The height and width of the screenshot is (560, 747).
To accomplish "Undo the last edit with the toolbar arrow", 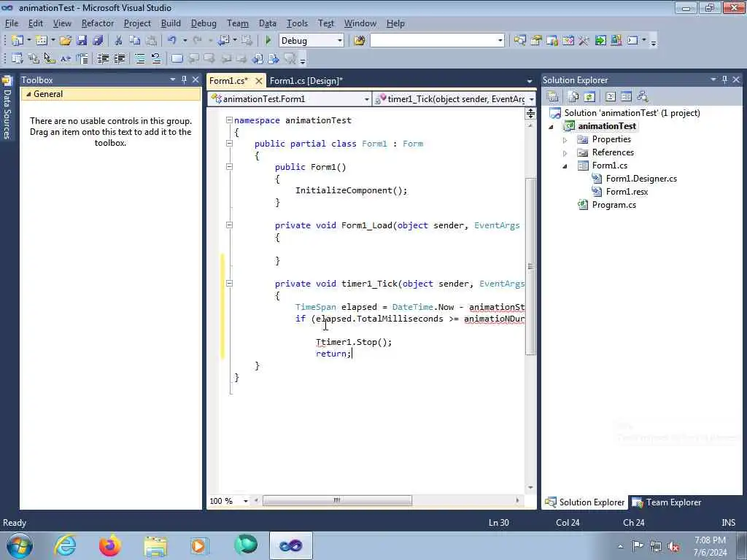I will pos(172,41).
